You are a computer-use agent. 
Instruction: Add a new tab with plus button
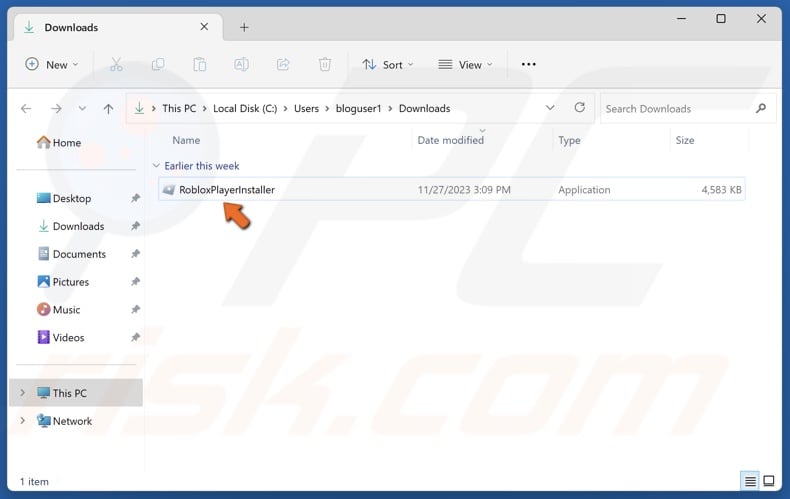pos(244,27)
